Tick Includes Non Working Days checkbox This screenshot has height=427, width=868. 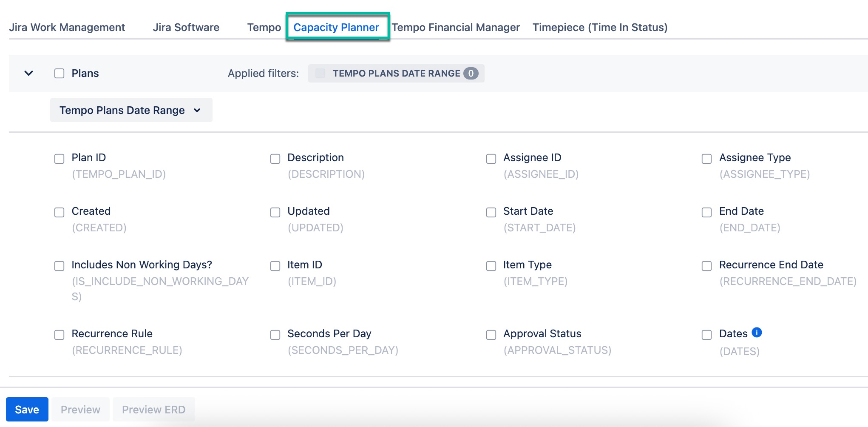[60, 266]
